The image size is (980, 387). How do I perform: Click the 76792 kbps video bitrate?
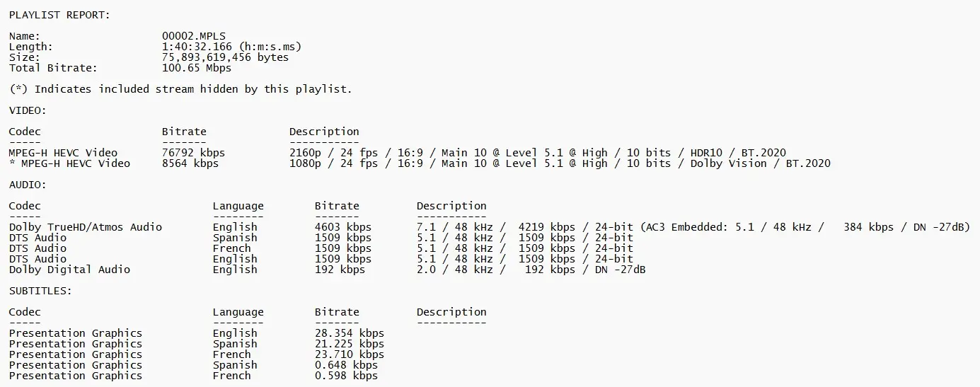pyautogui.click(x=193, y=153)
